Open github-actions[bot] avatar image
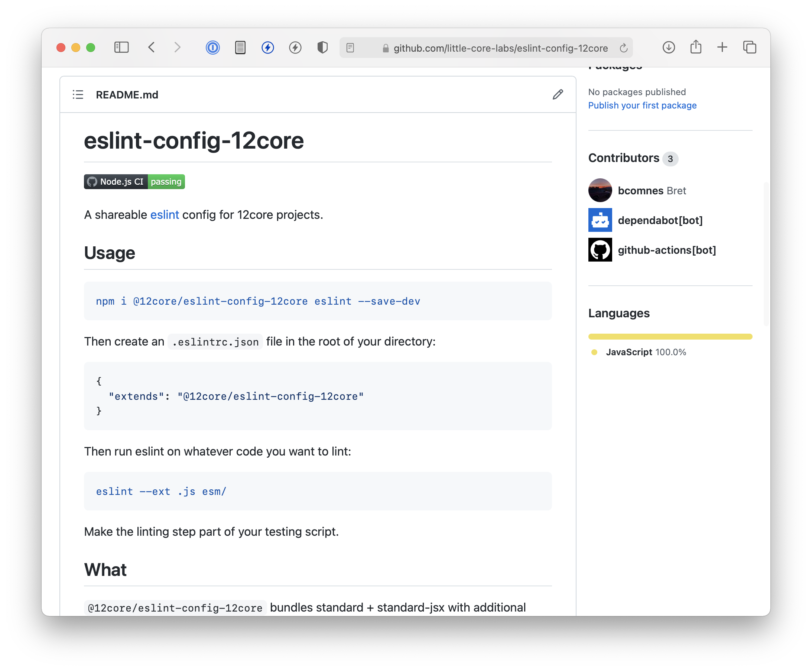 pyautogui.click(x=600, y=250)
